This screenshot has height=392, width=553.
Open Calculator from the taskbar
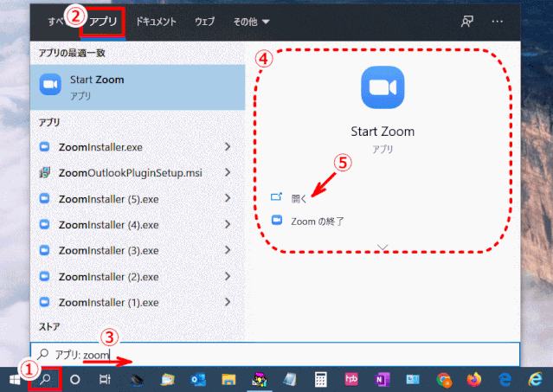[x=320, y=380]
